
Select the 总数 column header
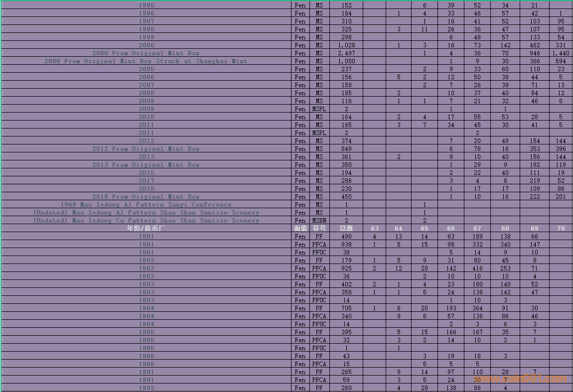point(346,229)
